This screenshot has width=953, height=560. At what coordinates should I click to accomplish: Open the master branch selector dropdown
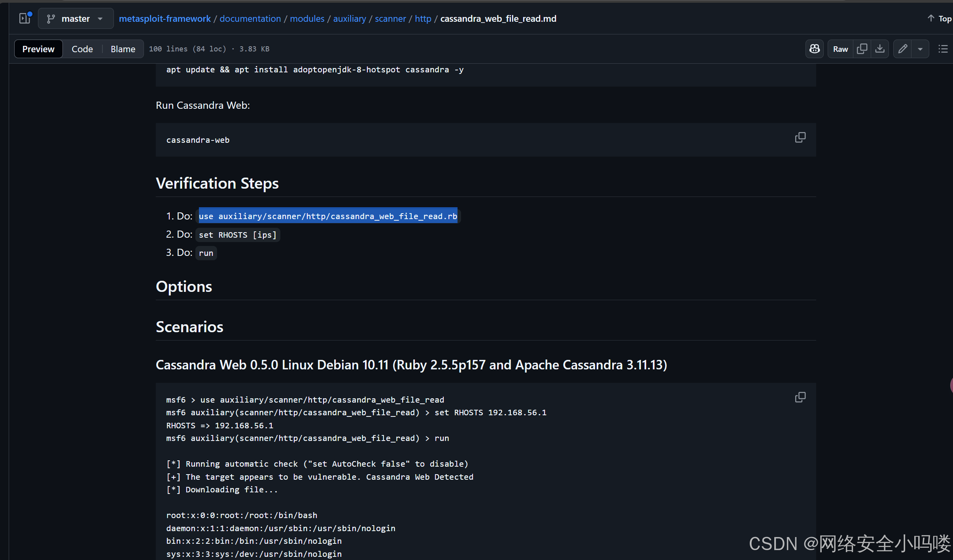tap(75, 19)
